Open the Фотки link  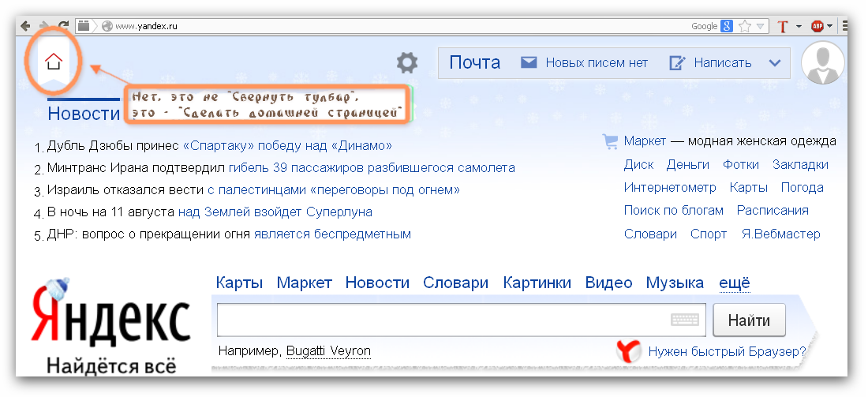click(x=741, y=164)
